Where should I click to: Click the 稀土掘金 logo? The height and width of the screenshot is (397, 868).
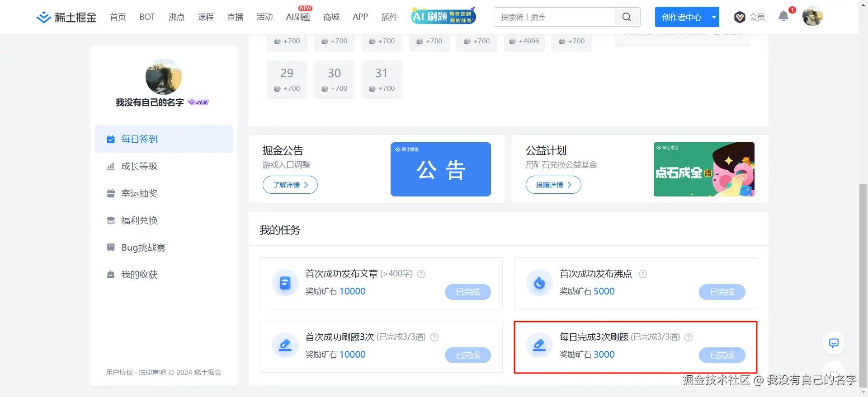(x=66, y=17)
